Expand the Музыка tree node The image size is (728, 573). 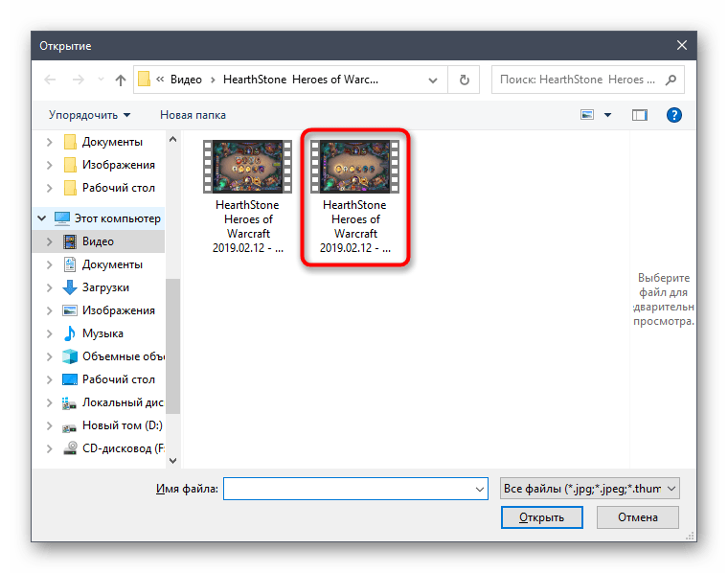coord(49,333)
